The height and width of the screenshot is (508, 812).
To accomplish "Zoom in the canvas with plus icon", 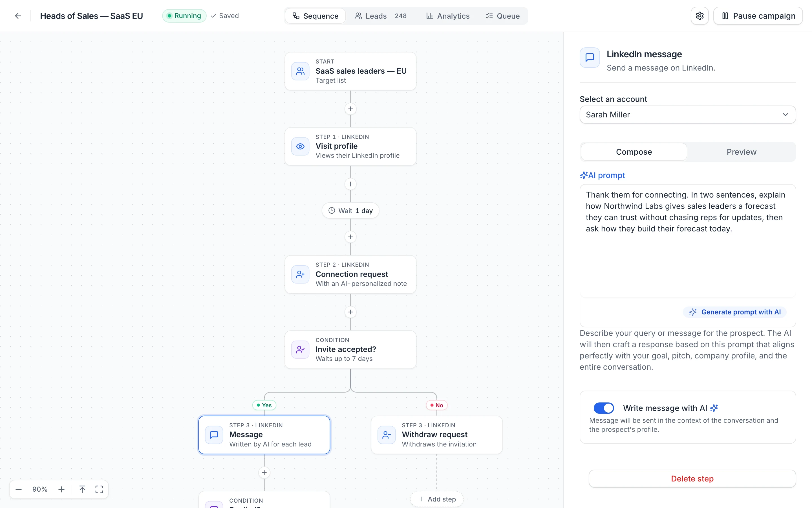I will click(x=61, y=489).
